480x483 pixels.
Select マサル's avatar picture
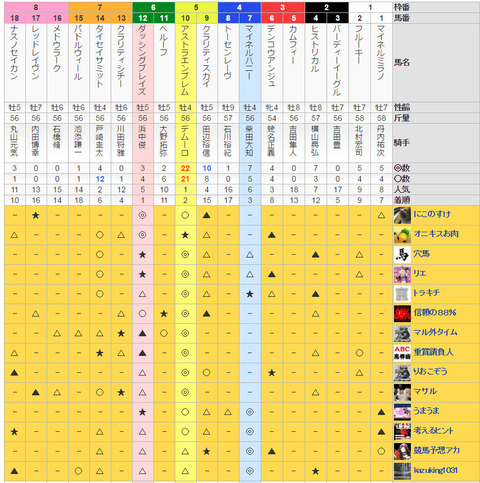(402, 392)
